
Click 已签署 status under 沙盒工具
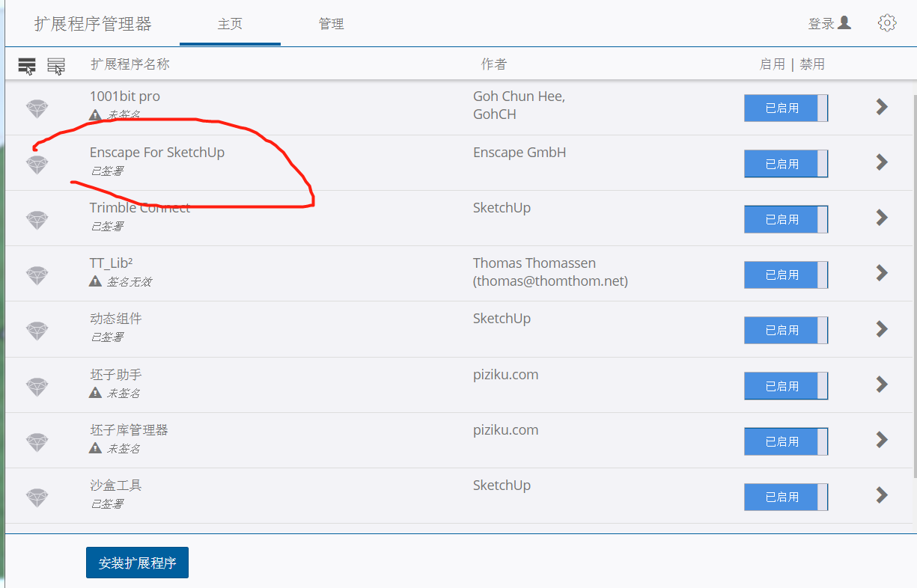pyautogui.click(x=107, y=503)
